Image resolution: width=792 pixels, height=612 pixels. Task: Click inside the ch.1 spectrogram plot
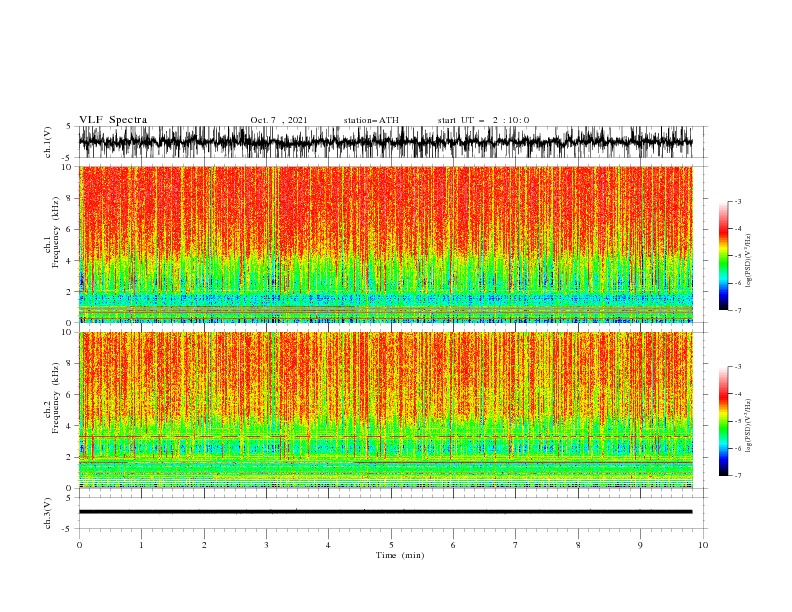[x=385, y=244]
